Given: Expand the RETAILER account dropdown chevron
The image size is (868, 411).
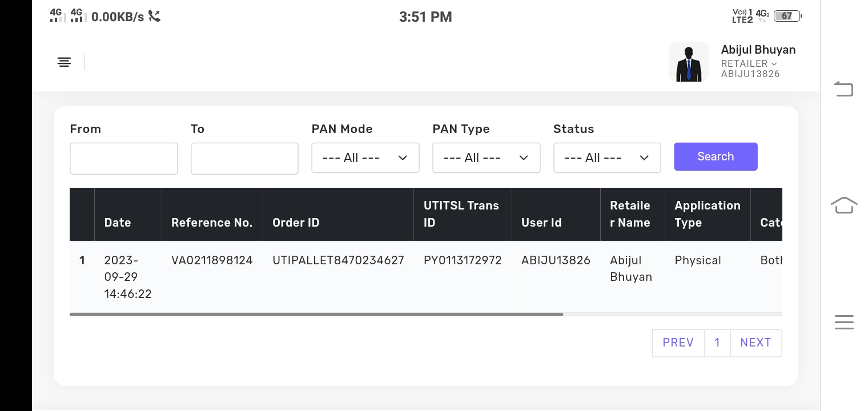Looking at the screenshot, I should coord(774,64).
